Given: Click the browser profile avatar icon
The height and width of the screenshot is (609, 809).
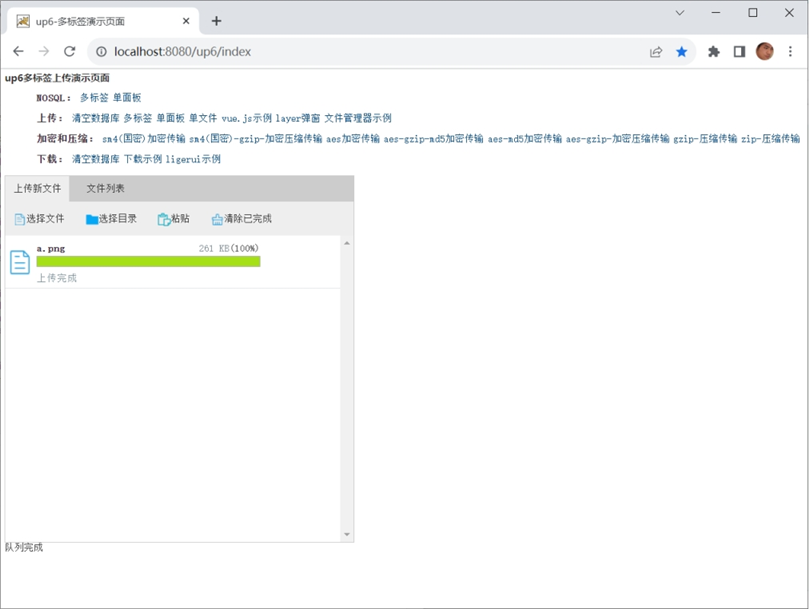Looking at the screenshot, I should (x=763, y=52).
